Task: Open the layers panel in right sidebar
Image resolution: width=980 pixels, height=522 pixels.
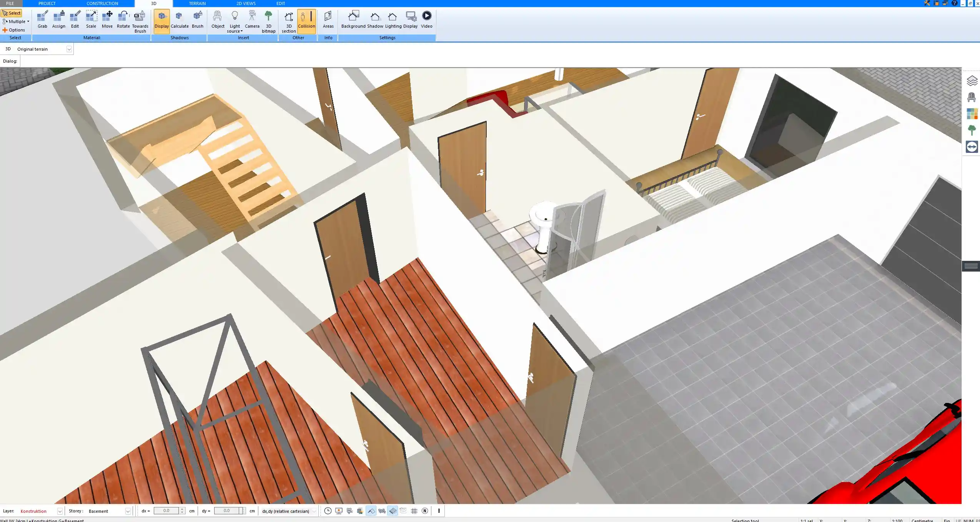Action: pyautogui.click(x=972, y=81)
